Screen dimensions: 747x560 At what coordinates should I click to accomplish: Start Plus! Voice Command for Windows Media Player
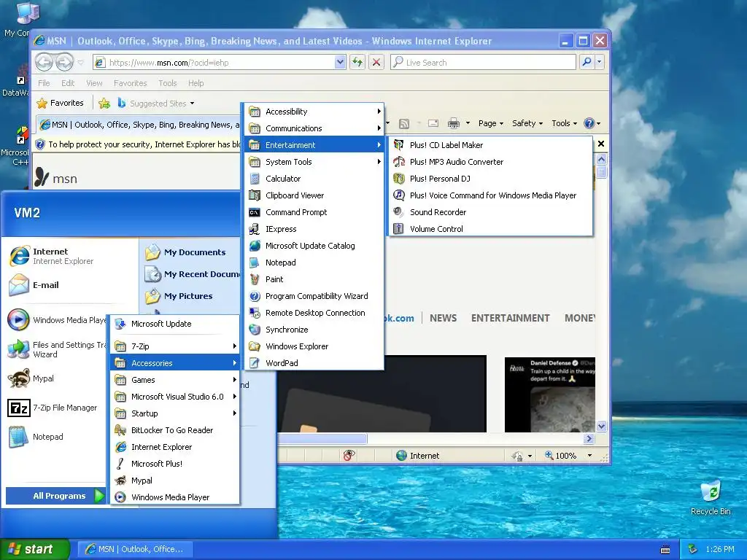tap(491, 195)
